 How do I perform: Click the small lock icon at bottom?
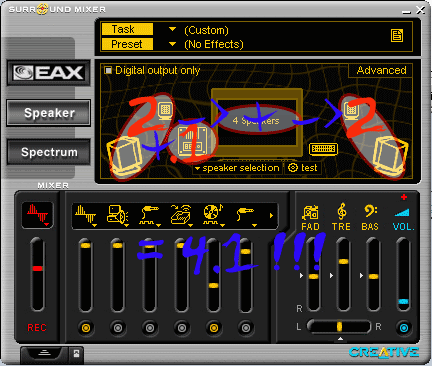point(76,354)
